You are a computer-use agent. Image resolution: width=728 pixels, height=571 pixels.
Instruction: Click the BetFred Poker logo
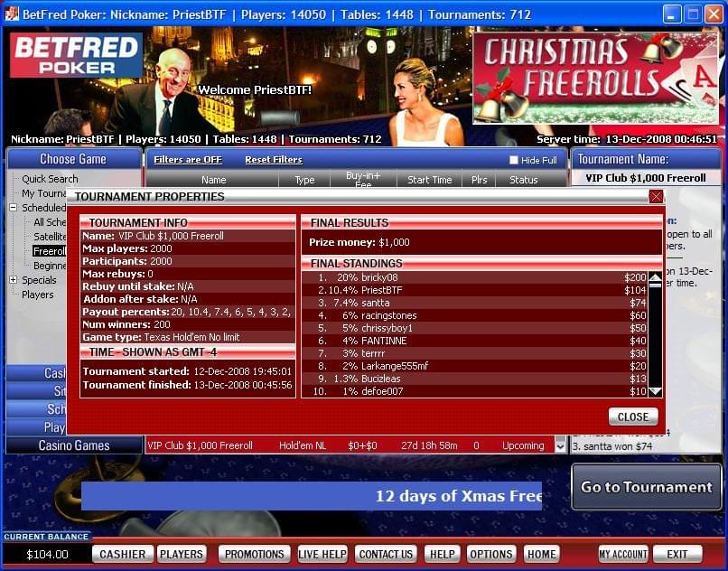(76, 55)
